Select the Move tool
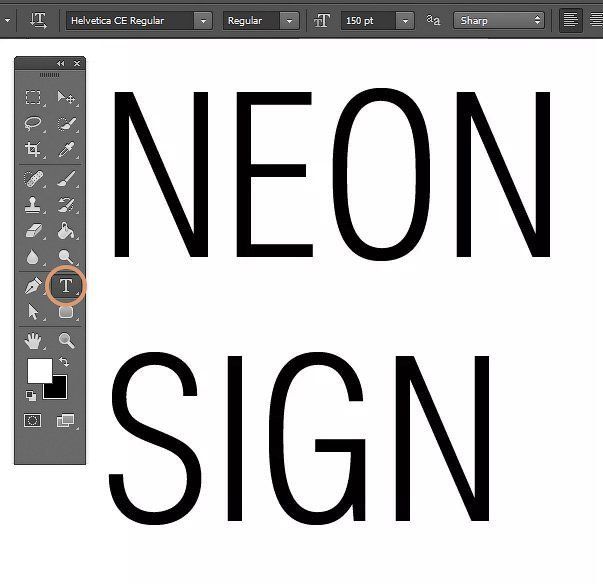This screenshot has height=584, width=603. 66,98
